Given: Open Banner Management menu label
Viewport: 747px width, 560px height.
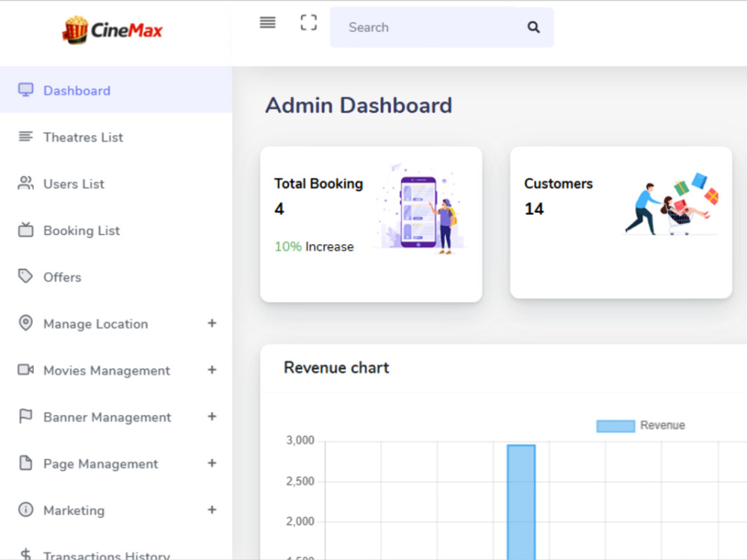Looking at the screenshot, I should tap(107, 417).
